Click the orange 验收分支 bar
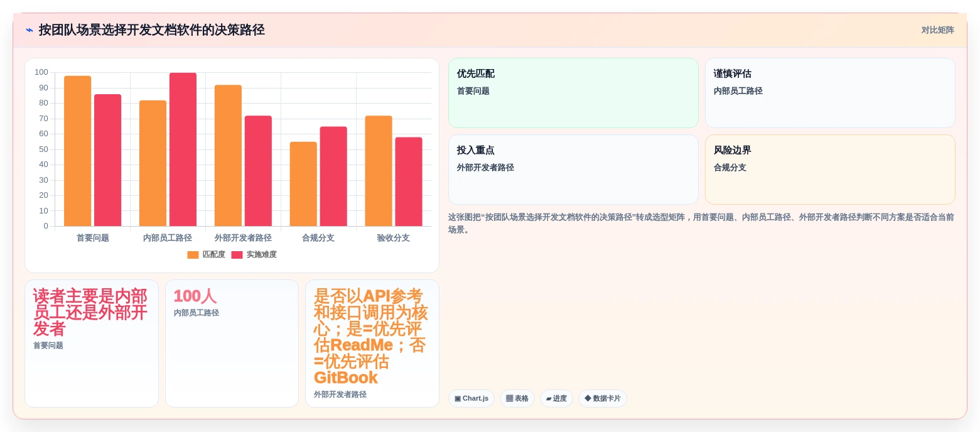Screen dimensions: 980x432 point(379,171)
